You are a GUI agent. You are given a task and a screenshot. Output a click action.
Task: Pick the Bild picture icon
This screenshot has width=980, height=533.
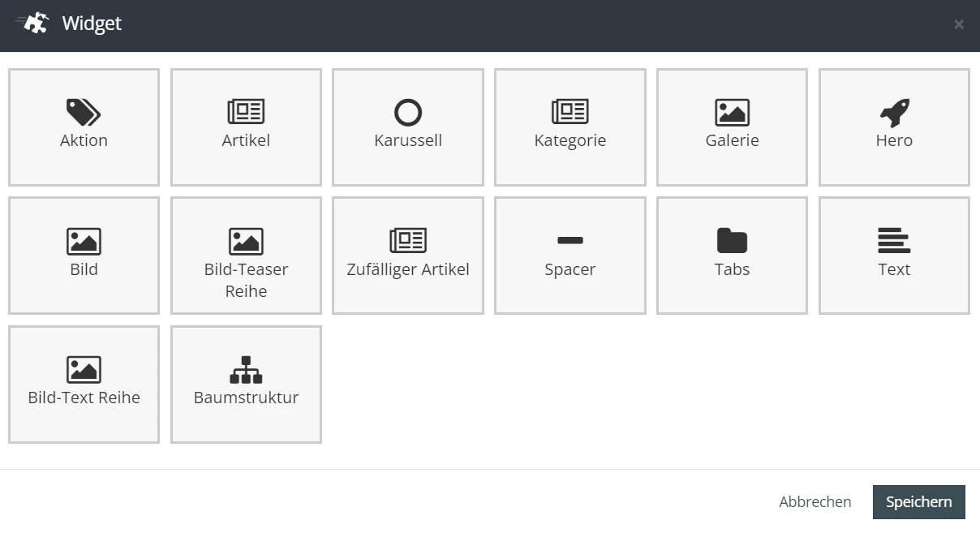point(84,241)
